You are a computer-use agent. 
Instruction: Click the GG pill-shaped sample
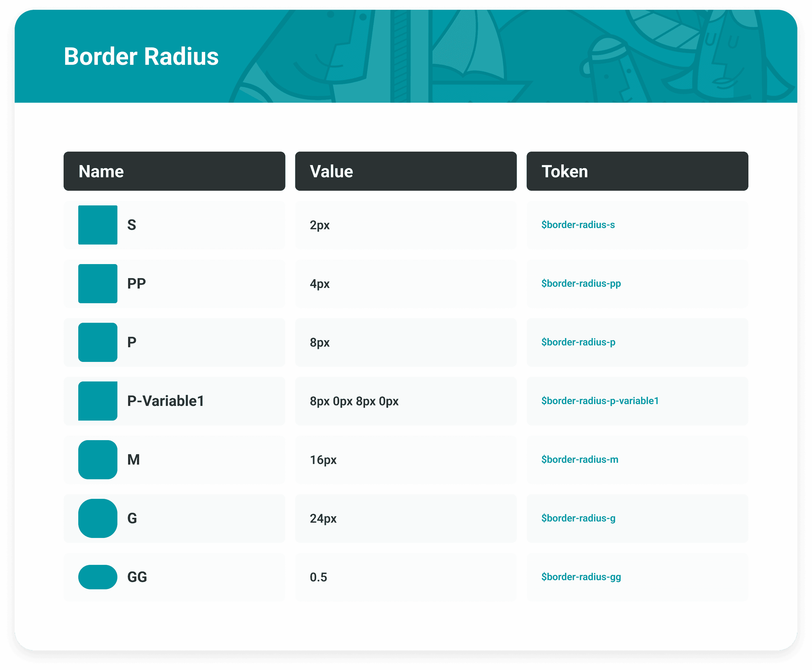click(98, 576)
